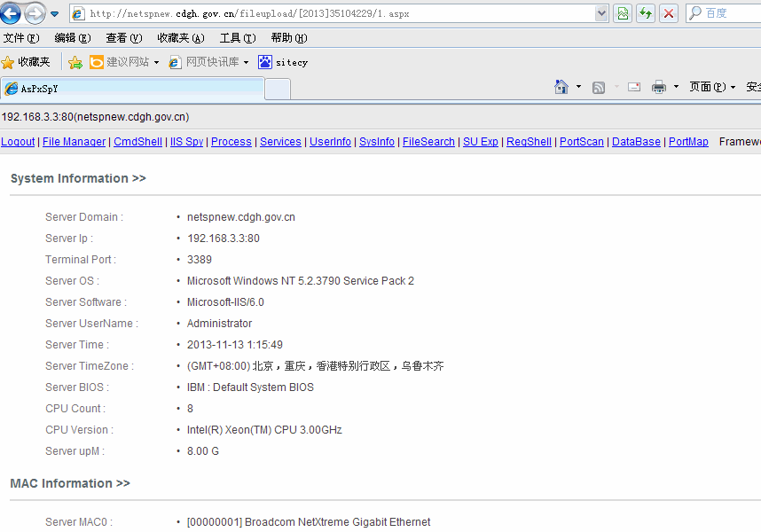Open the recent pages dropdown arrow
This screenshot has width=761, height=532.
[x=55, y=13]
